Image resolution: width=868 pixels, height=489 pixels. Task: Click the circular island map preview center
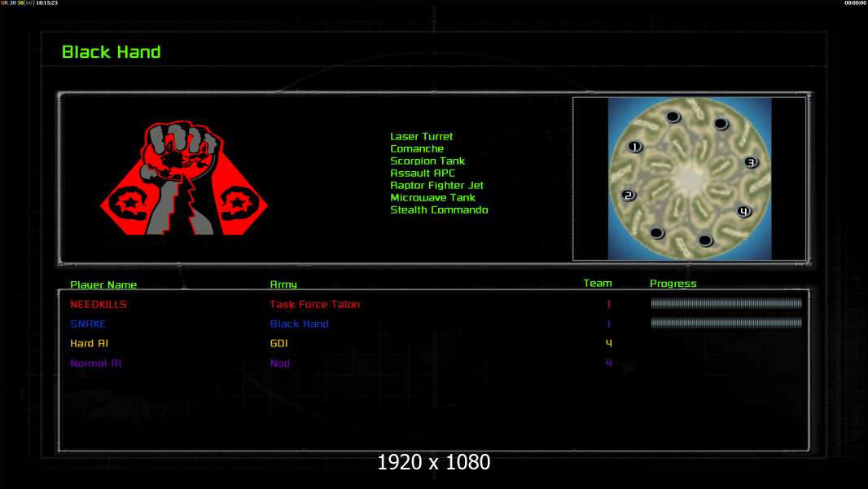[690, 178]
